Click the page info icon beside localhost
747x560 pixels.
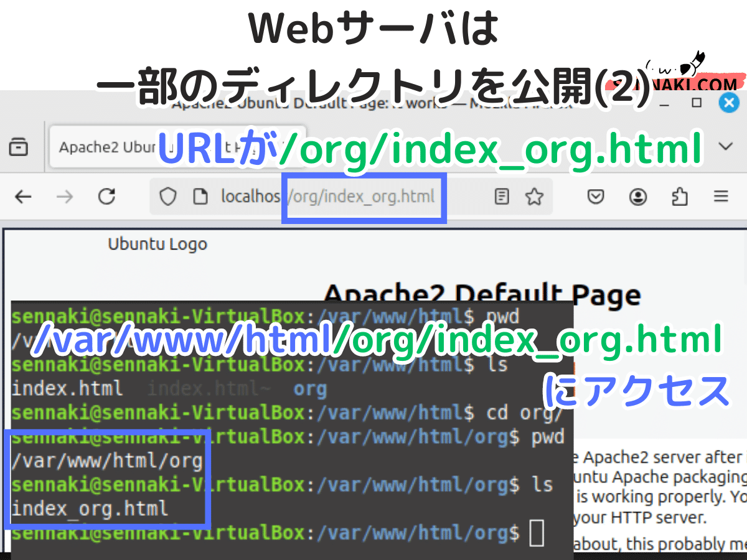[200, 197]
